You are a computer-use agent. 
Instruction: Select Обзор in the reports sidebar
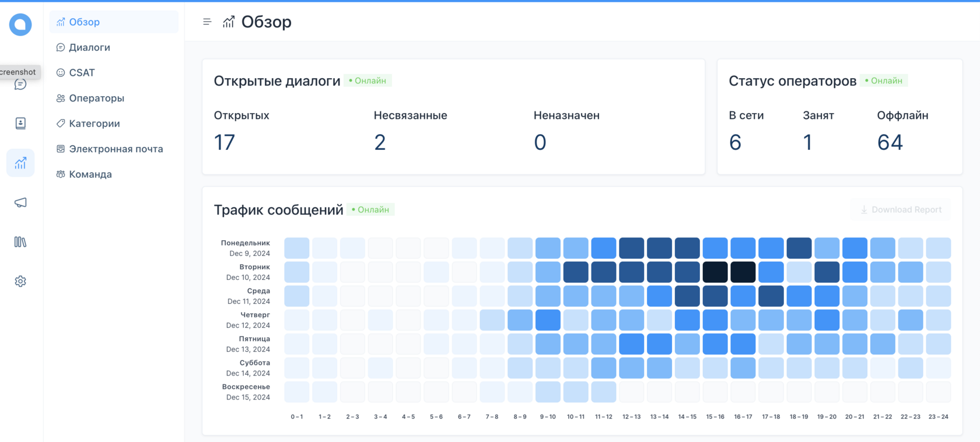[114, 22]
